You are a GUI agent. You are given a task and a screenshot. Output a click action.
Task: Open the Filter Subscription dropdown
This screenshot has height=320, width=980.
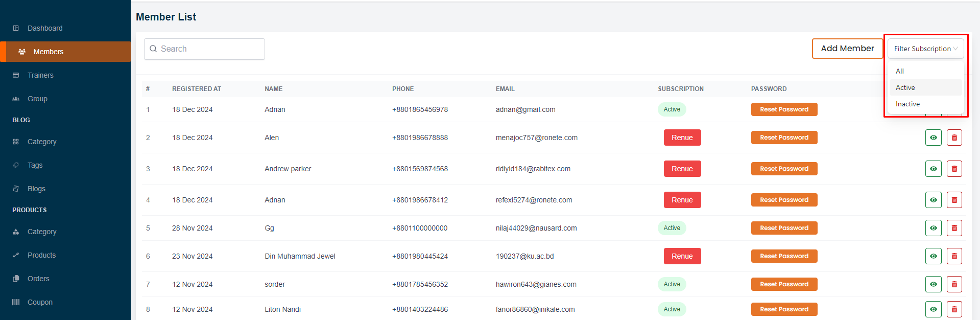tap(925, 49)
